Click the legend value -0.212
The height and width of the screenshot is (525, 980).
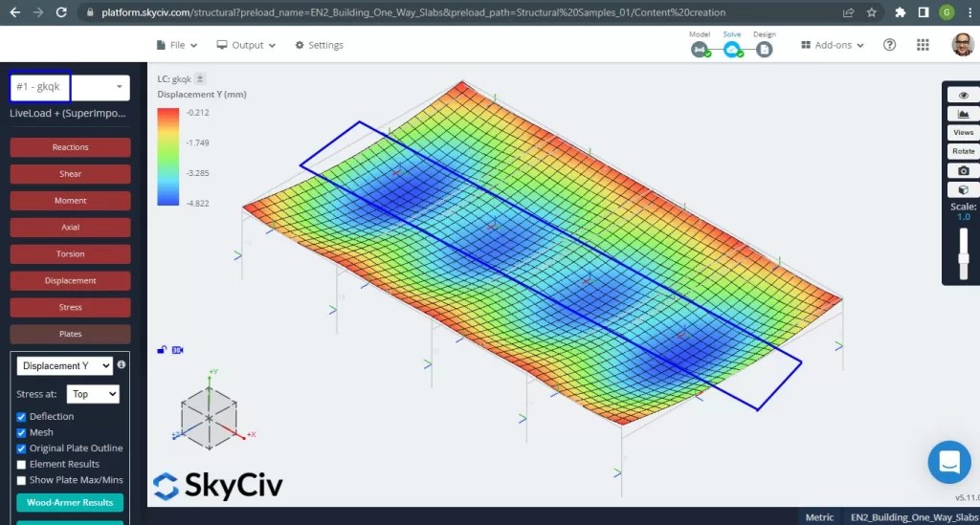tap(197, 113)
